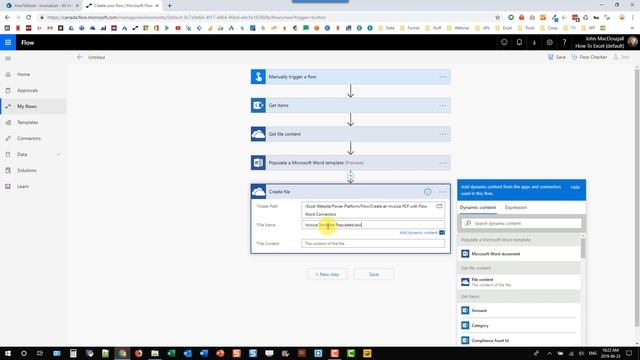Open the Action Center notifications icon
This screenshot has height=360, width=640.
629,353
